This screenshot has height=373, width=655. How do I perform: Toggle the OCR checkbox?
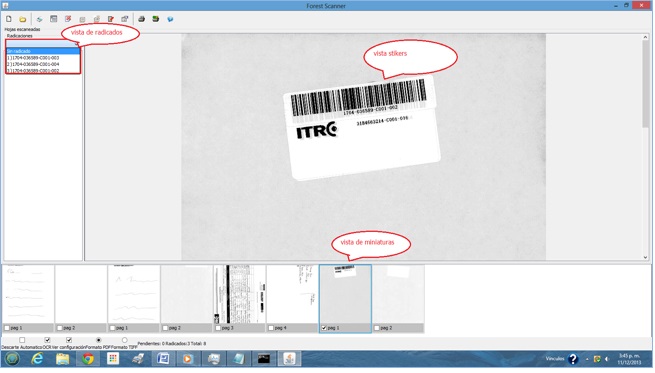point(47,340)
